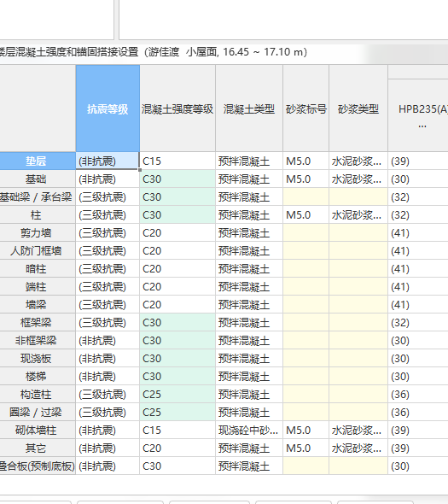Screen dimensions: 448x504
Task: Open 抗震等级 cell for 柱 row
Action: [x=108, y=215]
